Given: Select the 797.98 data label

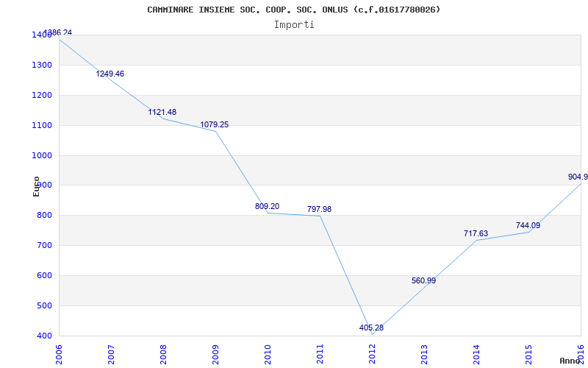Looking at the screenshot, I should (319, 209).
